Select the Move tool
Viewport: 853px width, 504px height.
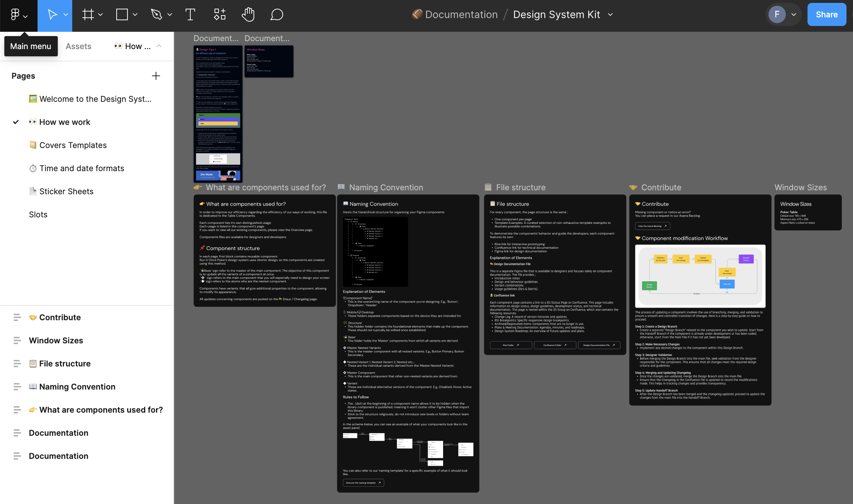52,15
